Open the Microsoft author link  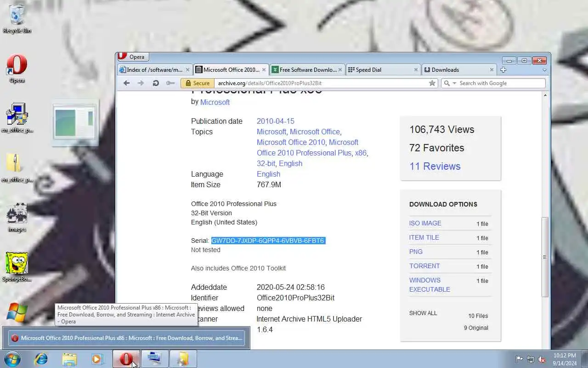215,102
